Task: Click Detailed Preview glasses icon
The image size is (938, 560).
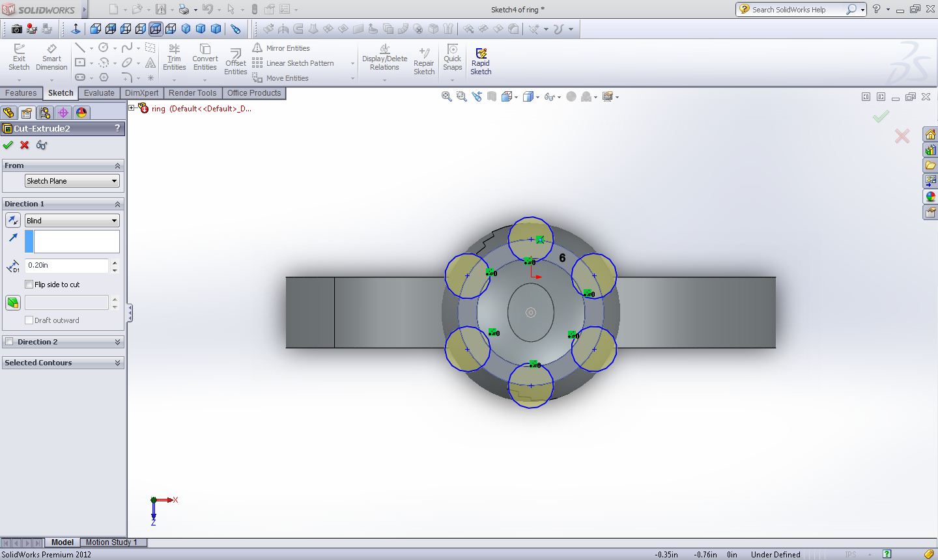Action: [x=42, y=145]
